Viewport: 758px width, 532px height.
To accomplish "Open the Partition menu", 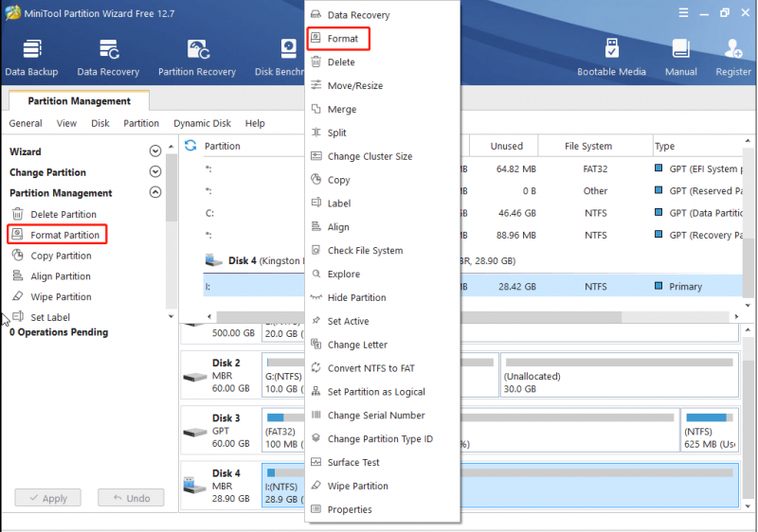I will pos(141,123).
